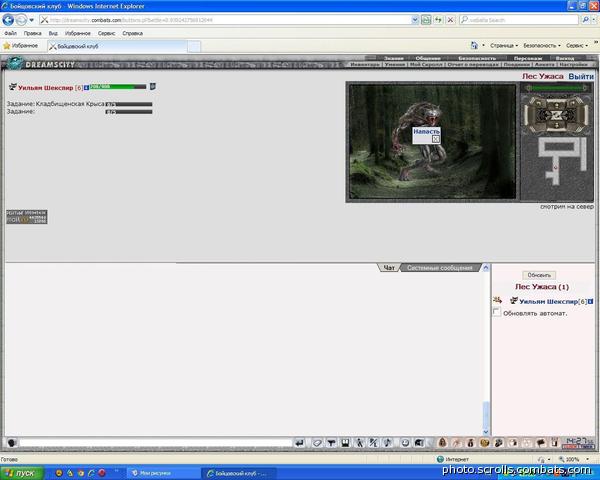The height and width of the screenshot is (480, 600).
Task: Close the Напасть popup with X
Action: pos(435,139)
